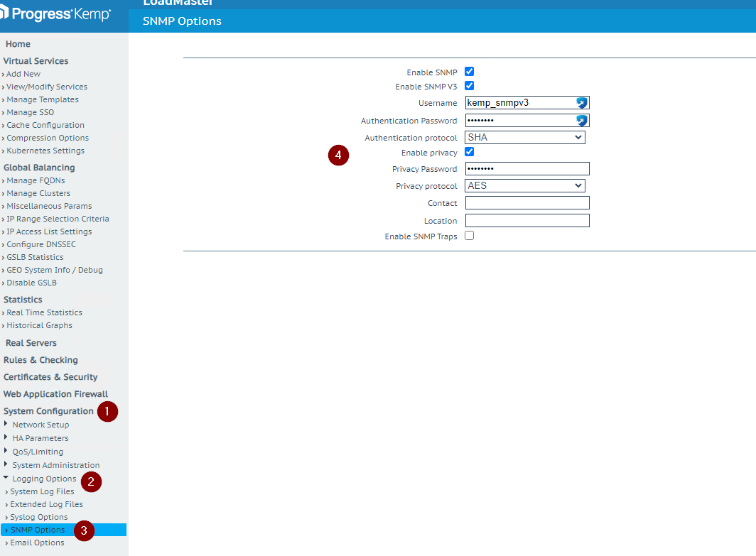Open QoS/Limiting submenu label

pos(38,452)
